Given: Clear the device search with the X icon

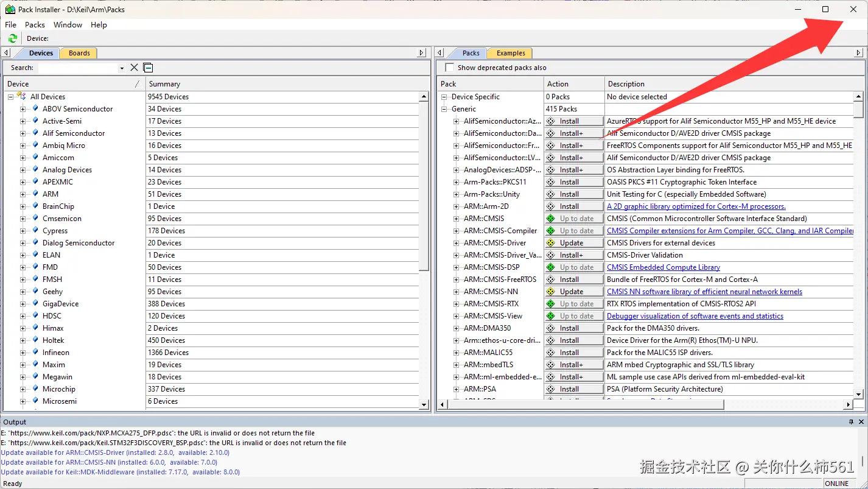Looking at the screenshot, I should [135, 68].
